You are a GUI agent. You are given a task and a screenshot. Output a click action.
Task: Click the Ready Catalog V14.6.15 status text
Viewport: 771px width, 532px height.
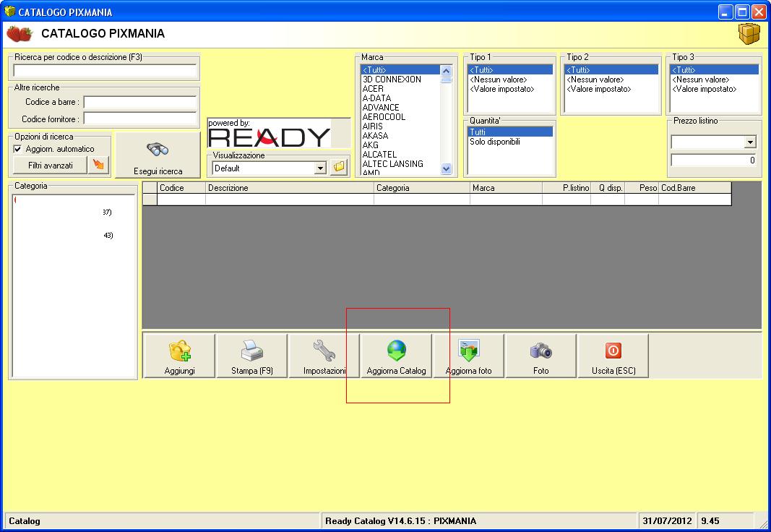(400, 520)
